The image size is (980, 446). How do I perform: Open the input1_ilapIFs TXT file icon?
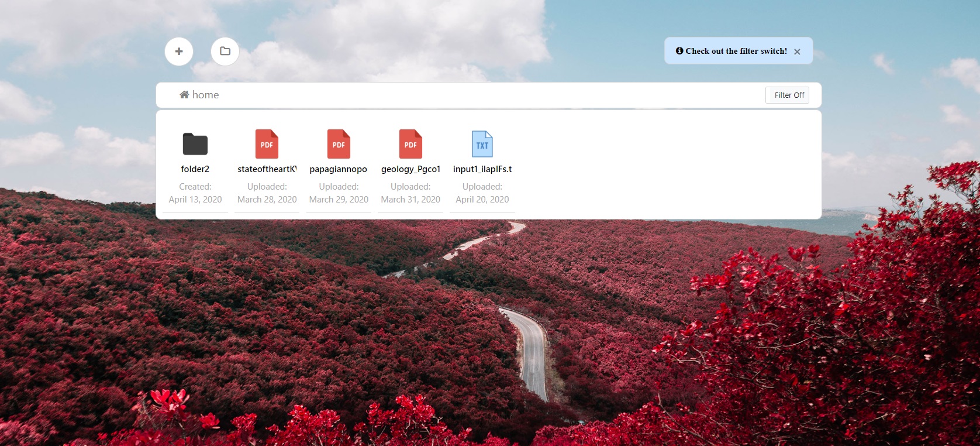(482, 144)
